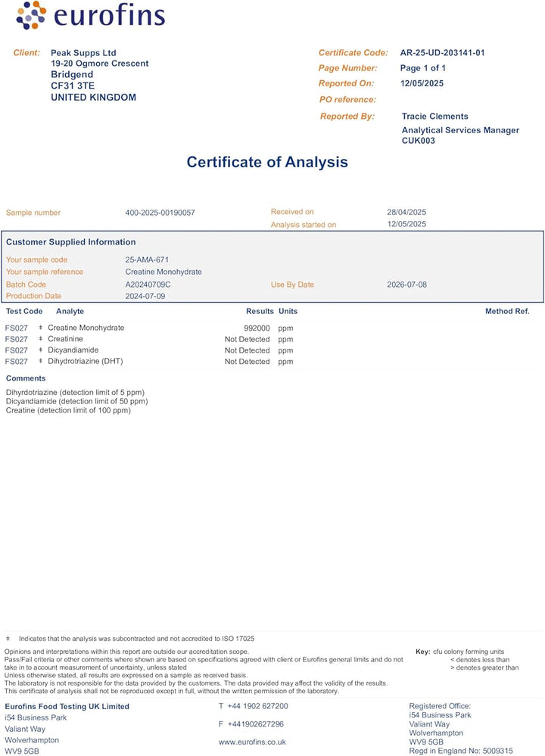
Task: Click the Comments section heading
Action: [x=26, y=378]
